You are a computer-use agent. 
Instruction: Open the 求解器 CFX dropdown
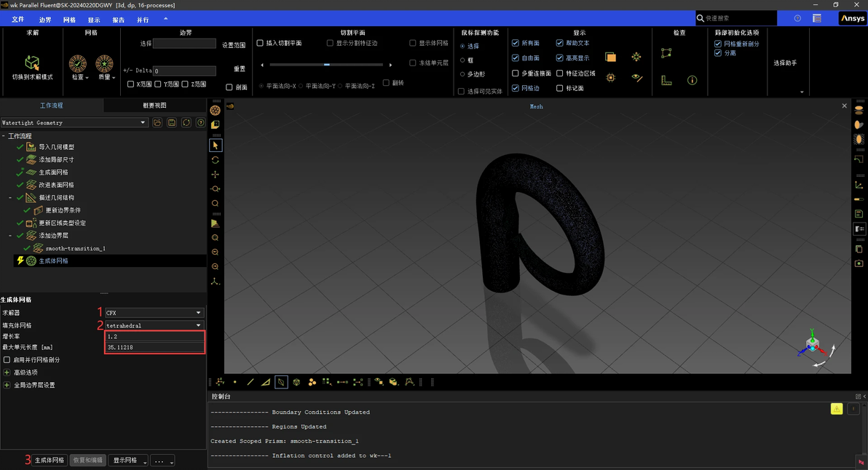tap(154, 312)
